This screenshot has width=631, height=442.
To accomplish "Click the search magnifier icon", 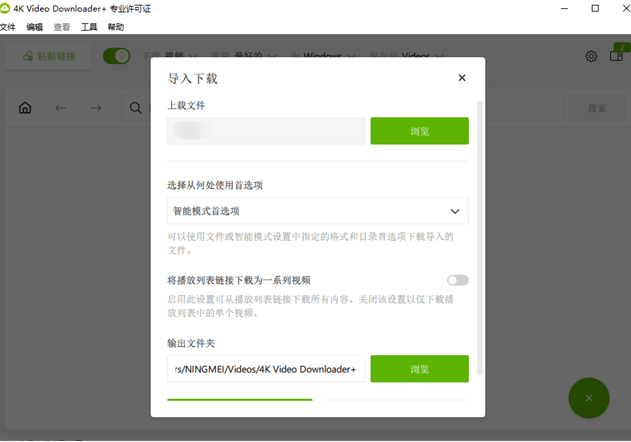I will [136, 108].
